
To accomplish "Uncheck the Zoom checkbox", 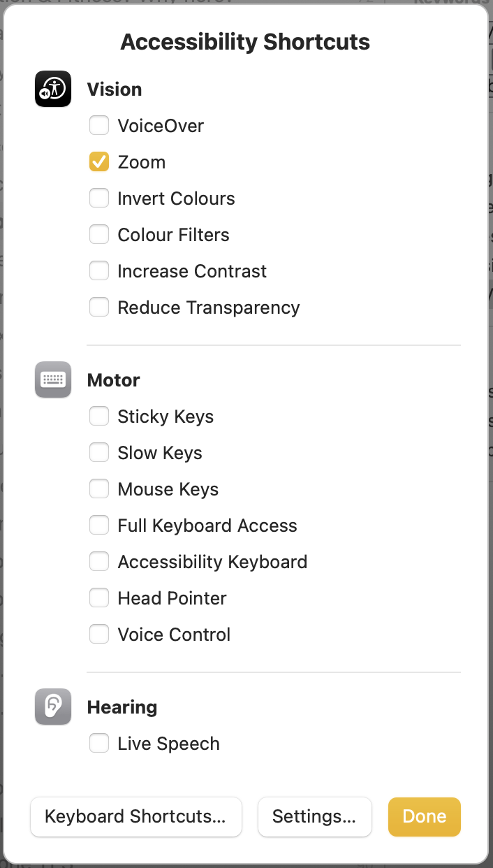I will pyautogui.click(x=99, y=162).
